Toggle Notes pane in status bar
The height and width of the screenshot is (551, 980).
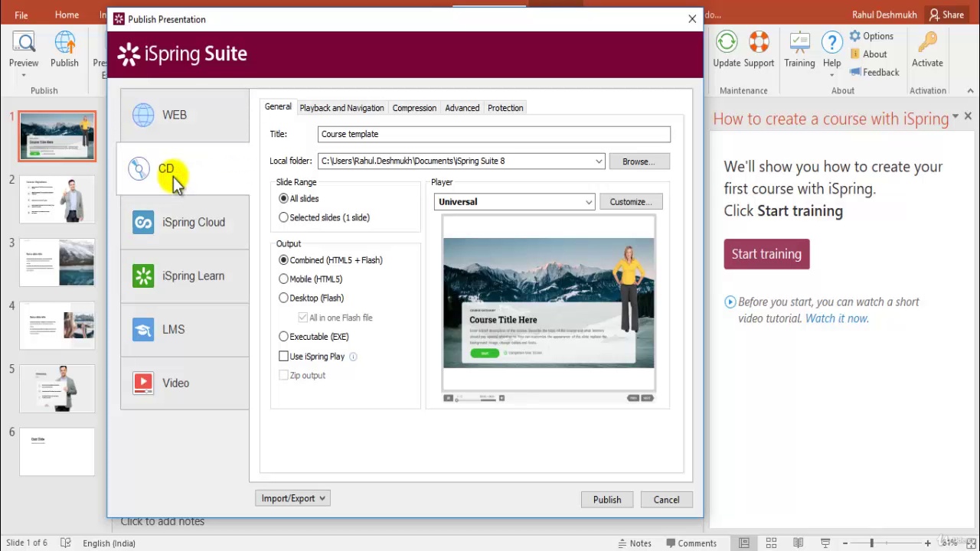[x=635, y=543]
